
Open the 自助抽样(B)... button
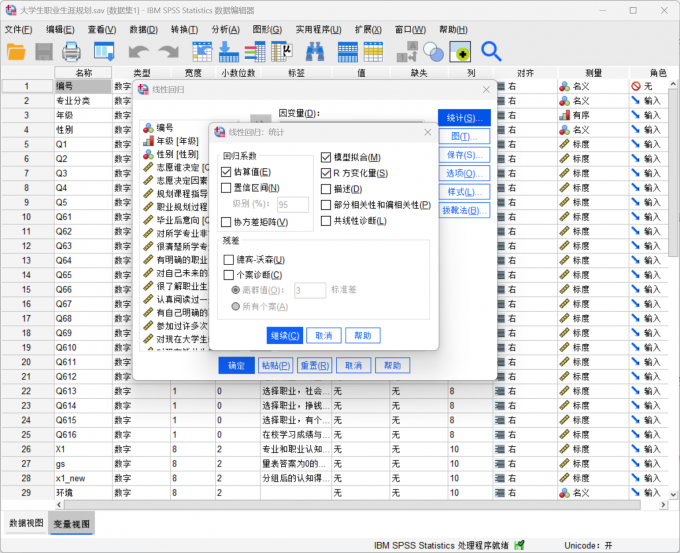464,210
